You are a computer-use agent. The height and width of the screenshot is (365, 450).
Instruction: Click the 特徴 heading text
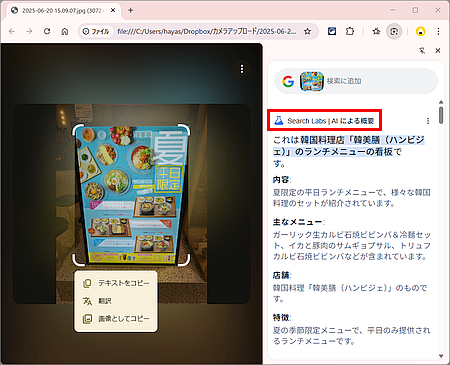pyautogui.click(x=281, y=318)
